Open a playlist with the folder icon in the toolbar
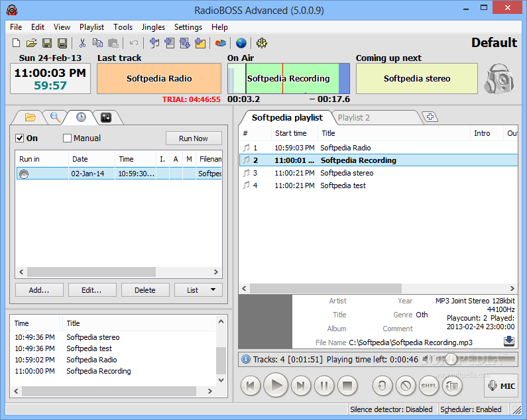 pos(31,43)
